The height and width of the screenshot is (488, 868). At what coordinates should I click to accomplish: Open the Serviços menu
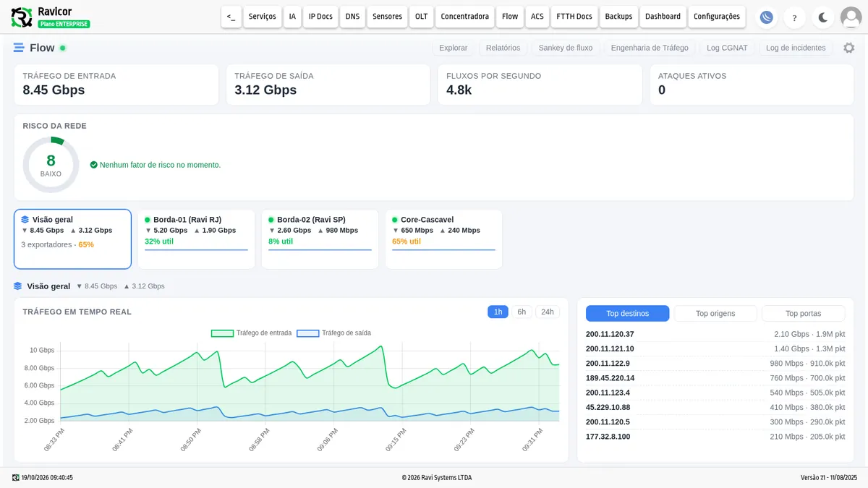click(263, 17)
